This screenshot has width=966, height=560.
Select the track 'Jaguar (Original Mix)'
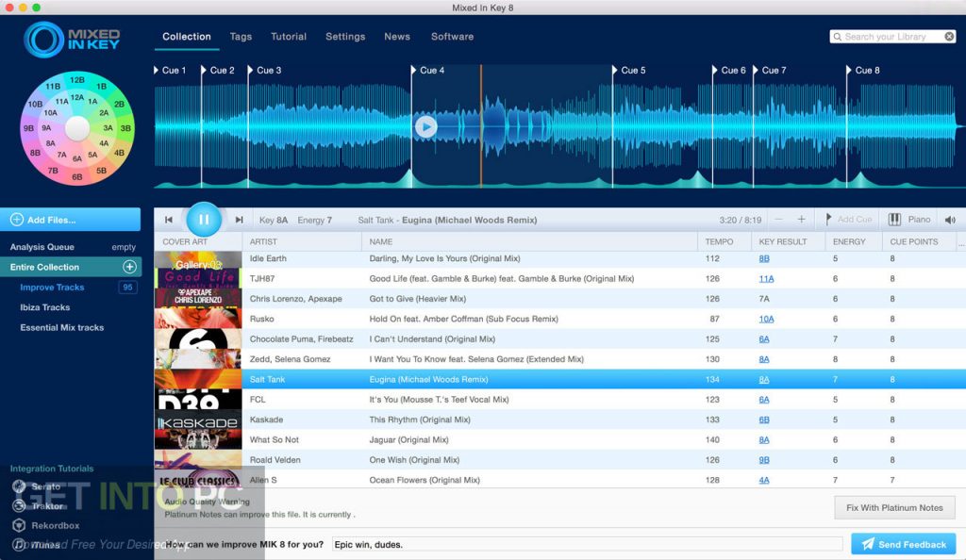click(409, 440)
